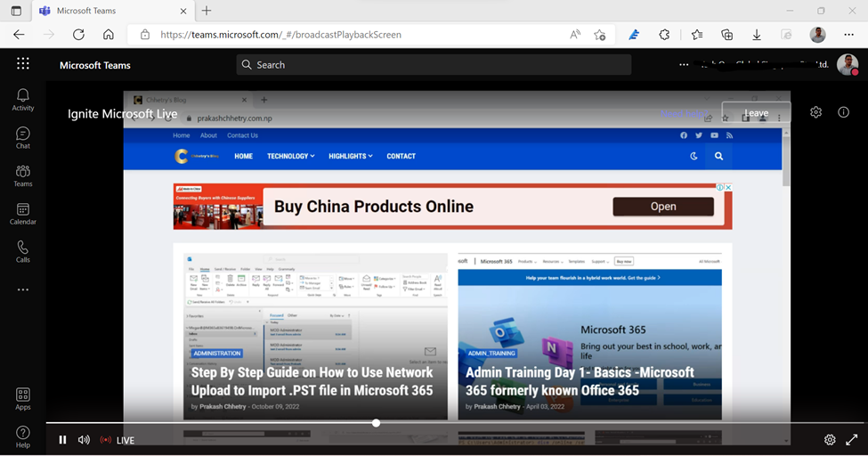This screenshot has width=868, height=456.
Task: Select the Microsoft Teams browser tab
Action: pyautogui.click(x=112, y=11)
